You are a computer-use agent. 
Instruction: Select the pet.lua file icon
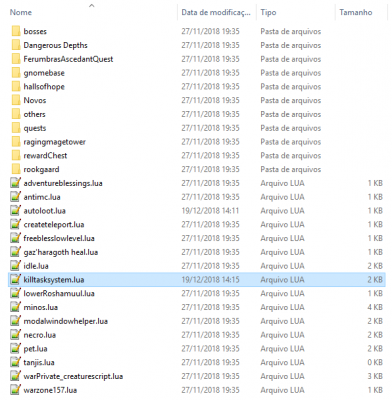[x=15, y=349]
